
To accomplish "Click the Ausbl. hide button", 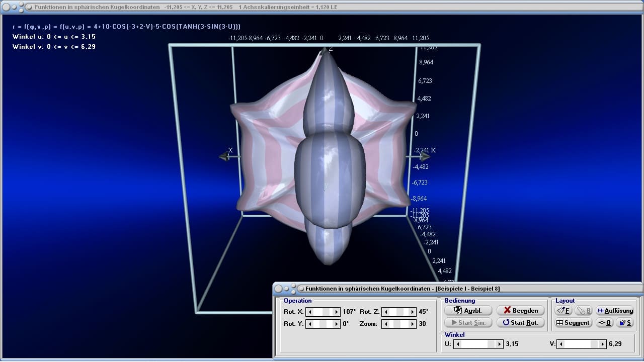I will 468,311.
